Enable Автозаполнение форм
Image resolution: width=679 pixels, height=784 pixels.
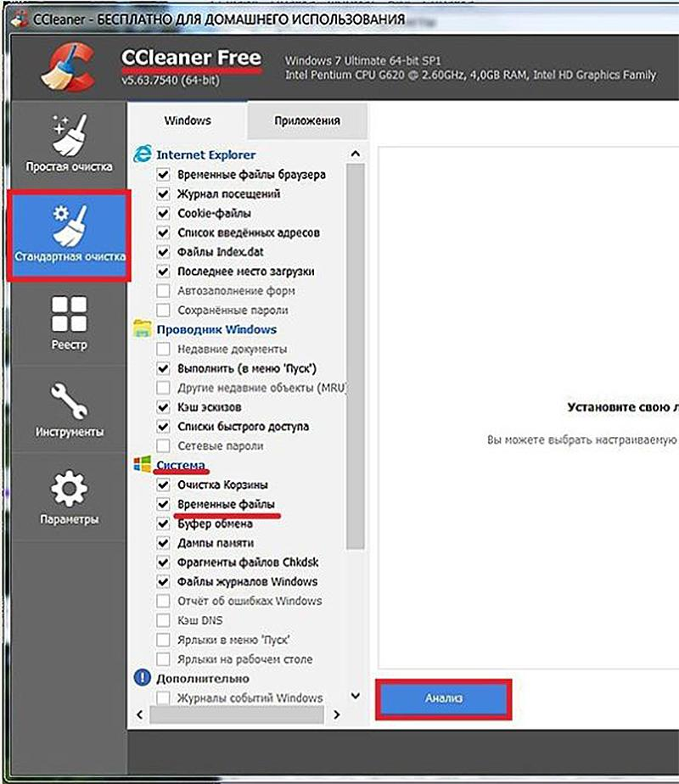tap(163, 290)
